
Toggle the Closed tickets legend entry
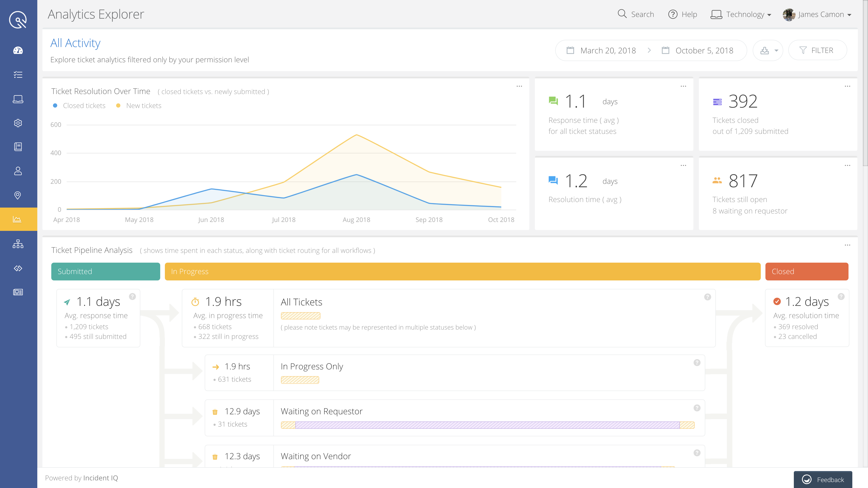(80, 105)
